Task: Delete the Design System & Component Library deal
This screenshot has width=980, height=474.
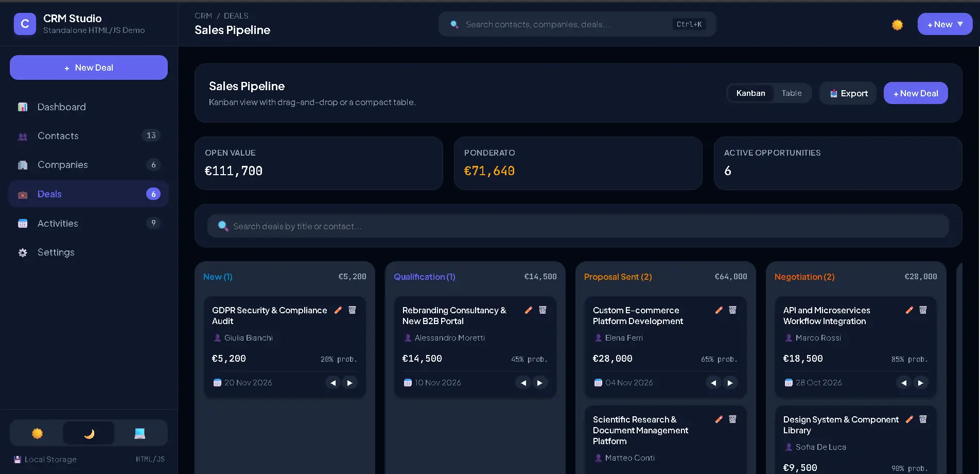Action: pos(923,419)
